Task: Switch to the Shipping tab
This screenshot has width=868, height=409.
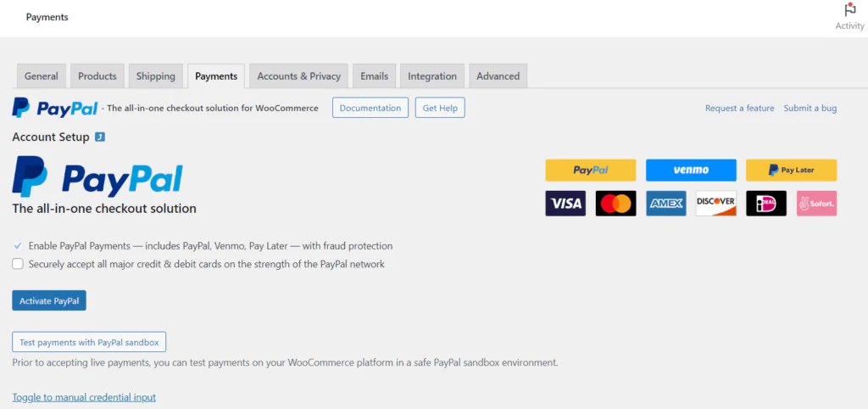Action: 156,76
